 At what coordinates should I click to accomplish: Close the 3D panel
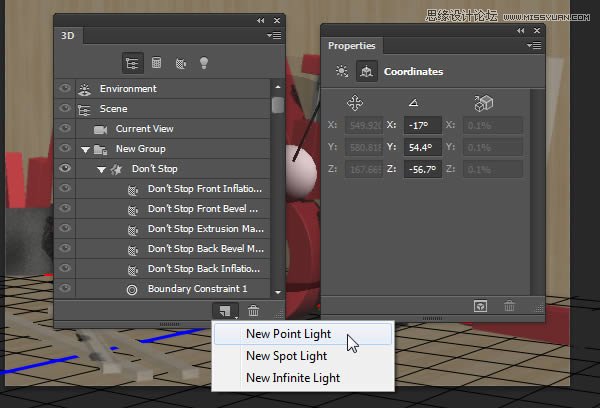[277, 20]
